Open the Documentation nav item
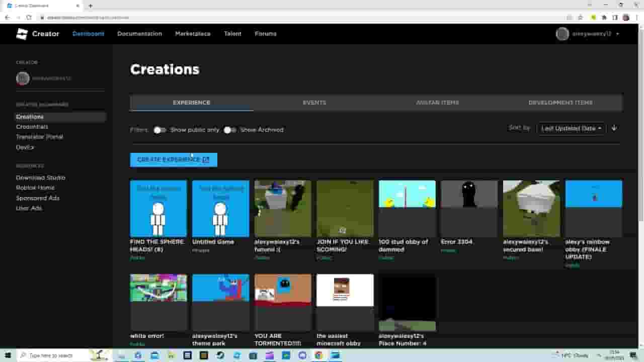This screenshot has height=362, width=644. pyautogui.click(x=139, y=34)
